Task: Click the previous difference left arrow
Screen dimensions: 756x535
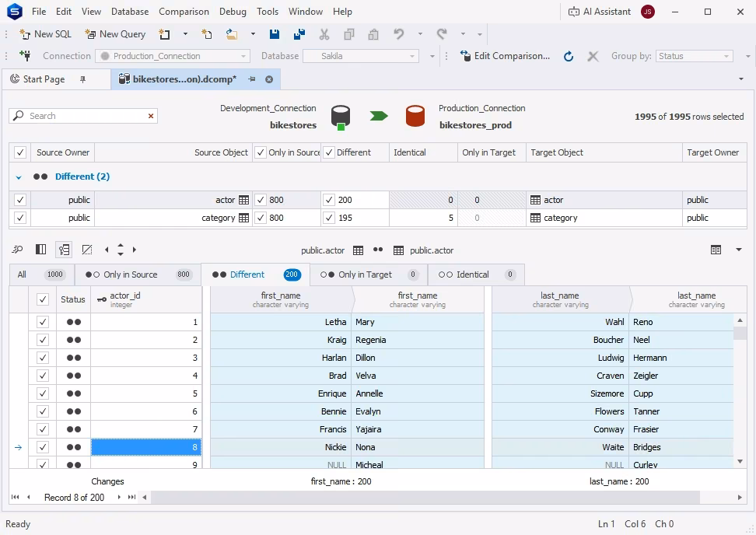Action: coord(107,250)
